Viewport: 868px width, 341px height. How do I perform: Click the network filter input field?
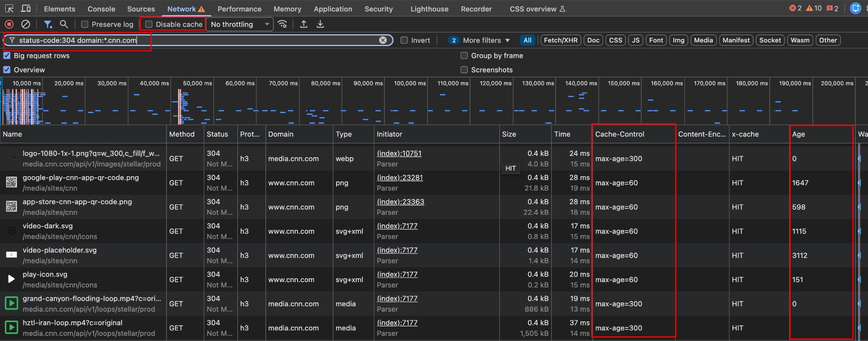pyautogui.click(x=198, y=40)
